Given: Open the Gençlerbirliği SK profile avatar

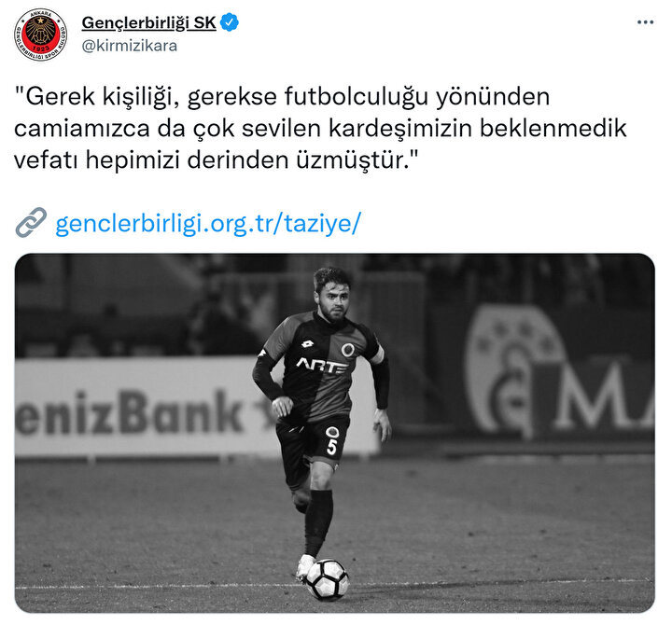Looking at the screenshot, I should coord(41,35).
